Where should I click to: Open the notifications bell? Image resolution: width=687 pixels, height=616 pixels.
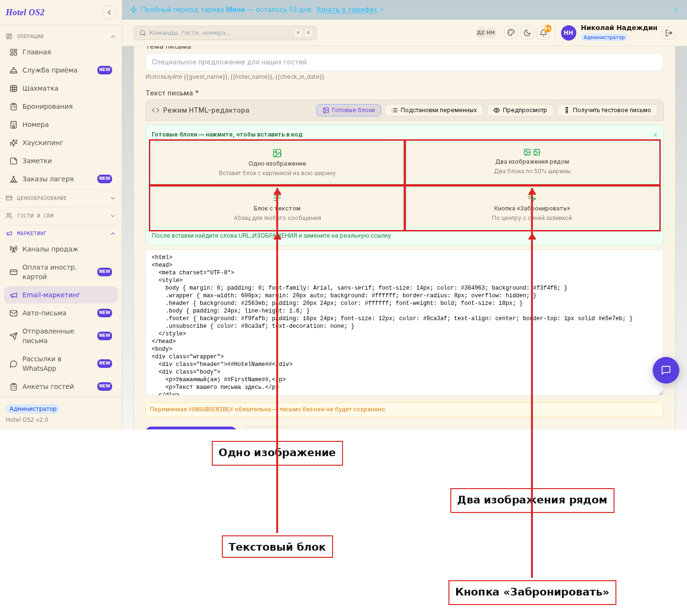[x=543, y=33]
